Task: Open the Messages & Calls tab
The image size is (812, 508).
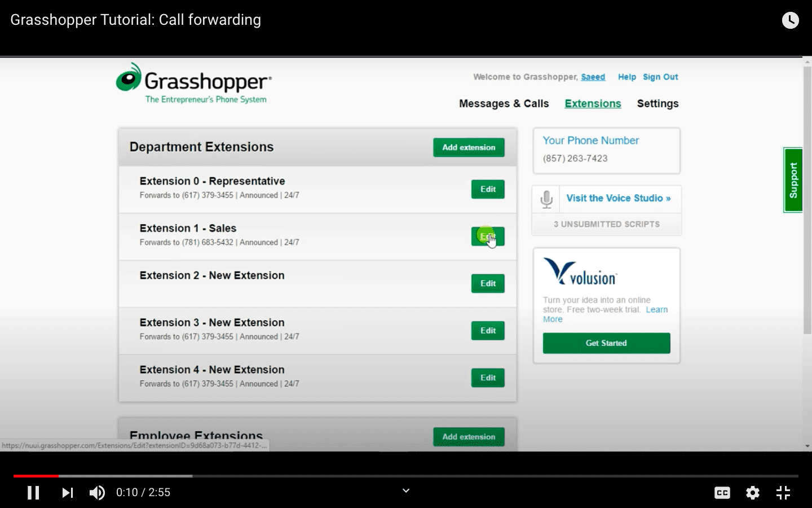Action: [504, 103]
